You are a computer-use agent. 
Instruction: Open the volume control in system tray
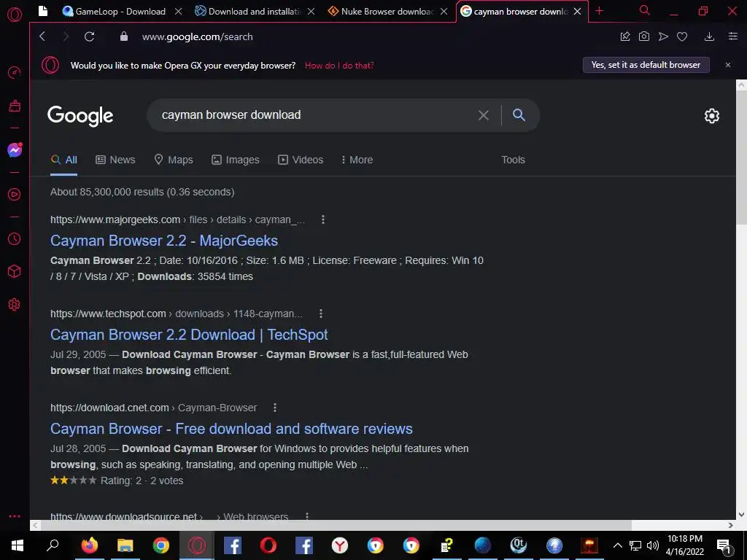[653, 545]
